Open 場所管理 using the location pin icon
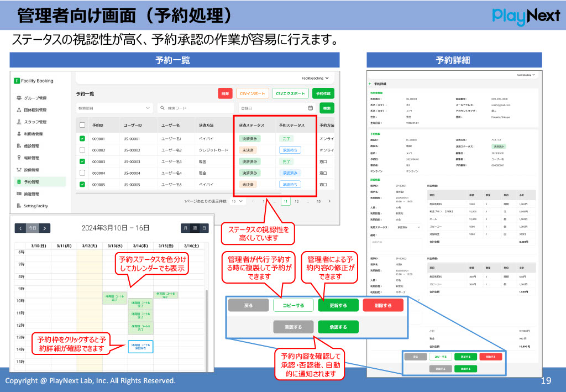566x392 pixels. pyautogui.click(x=18, y=158)
